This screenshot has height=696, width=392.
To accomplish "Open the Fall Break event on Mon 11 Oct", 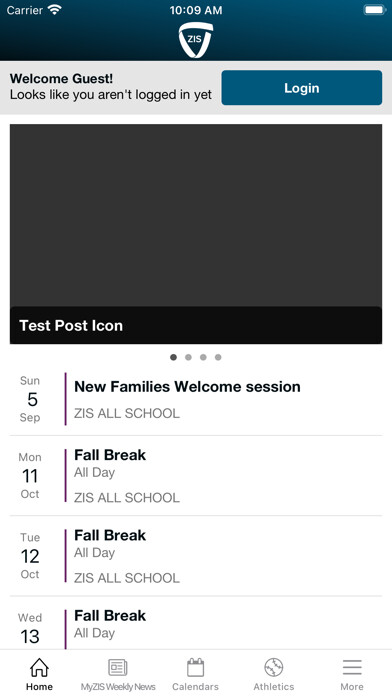I will click(x=196, y=476).
